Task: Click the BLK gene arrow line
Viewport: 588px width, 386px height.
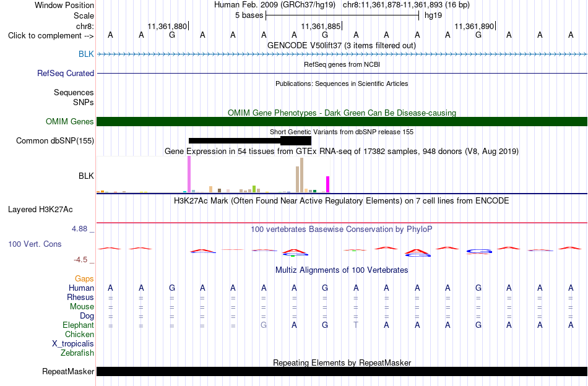Action: (342, 54)
